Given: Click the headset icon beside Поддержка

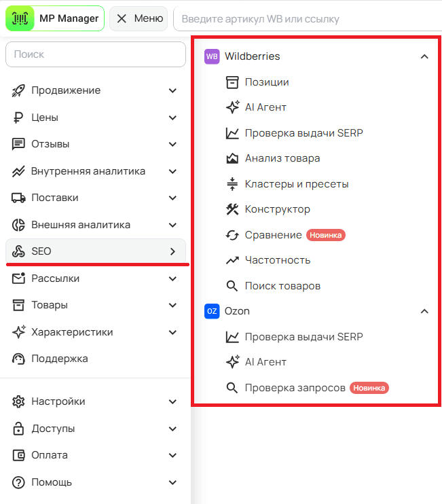Looking at the screenshot, I should [x=18, y=359].
